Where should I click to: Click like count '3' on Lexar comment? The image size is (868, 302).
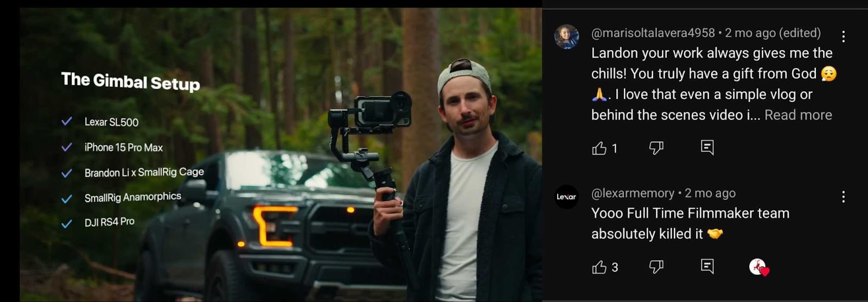coord(615,267)
